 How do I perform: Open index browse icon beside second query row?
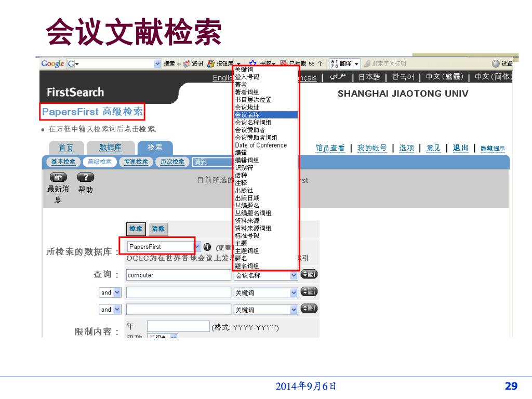[x=309, y=291]
